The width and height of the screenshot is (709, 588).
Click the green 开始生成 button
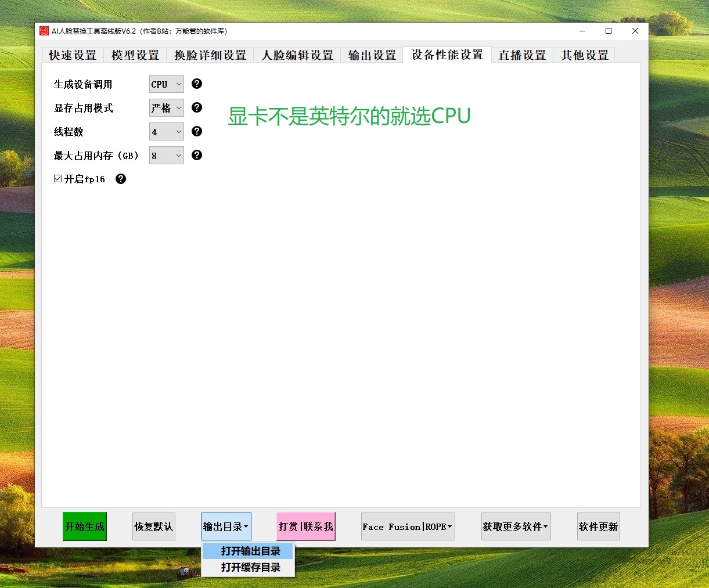coord(85,526)
